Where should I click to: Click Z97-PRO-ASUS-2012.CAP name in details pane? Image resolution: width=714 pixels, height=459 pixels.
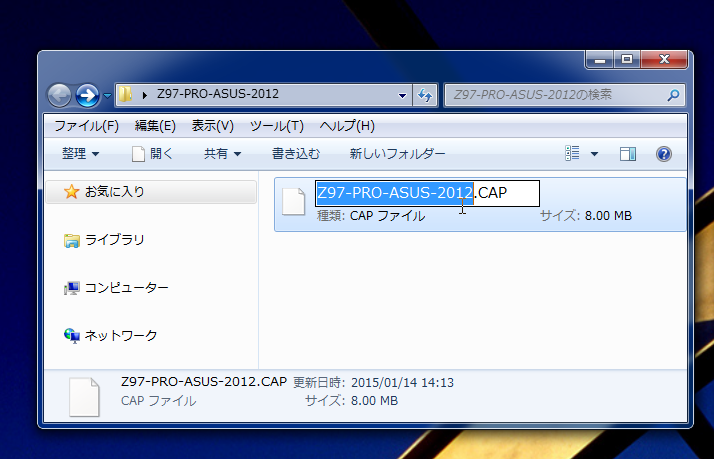click(x=204, y=382)
